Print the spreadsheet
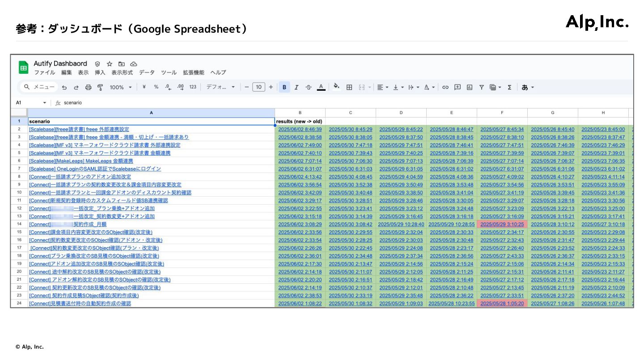 tap(88, 88)
